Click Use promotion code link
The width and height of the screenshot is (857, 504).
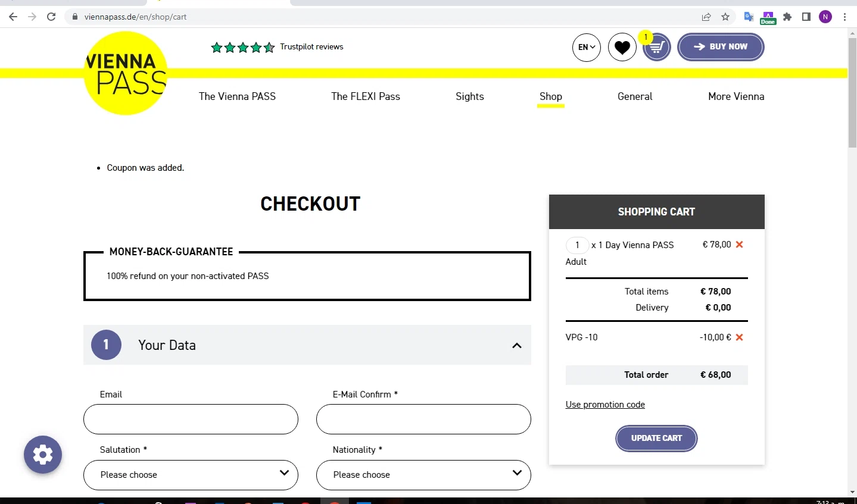pos(605,405)
